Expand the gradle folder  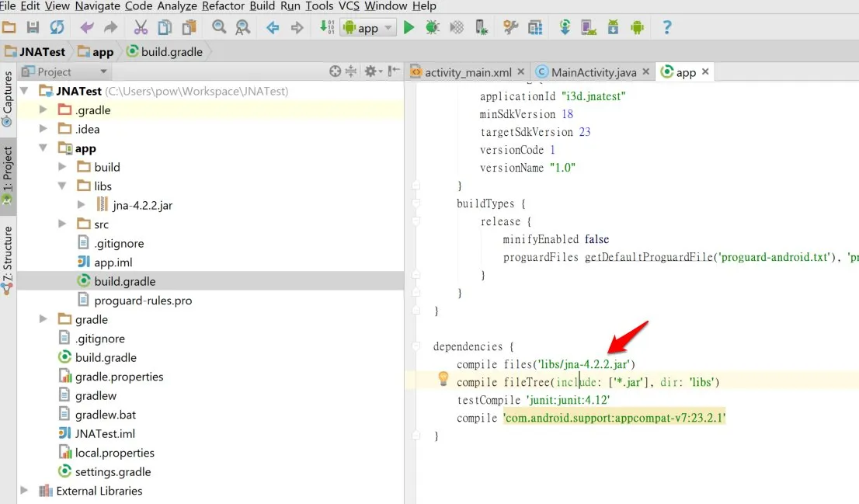(x=43, y=319)
